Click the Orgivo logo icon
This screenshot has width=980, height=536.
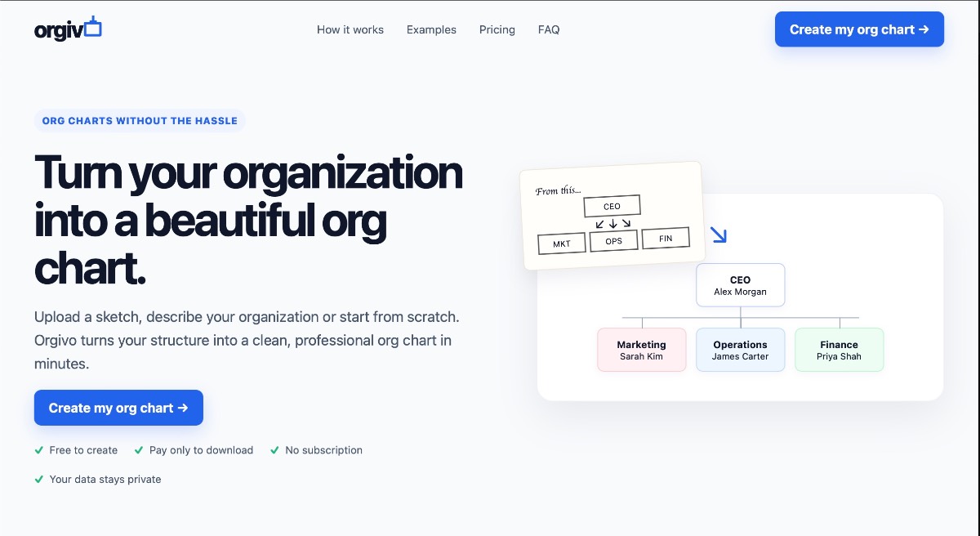click(x=93, y=27)
